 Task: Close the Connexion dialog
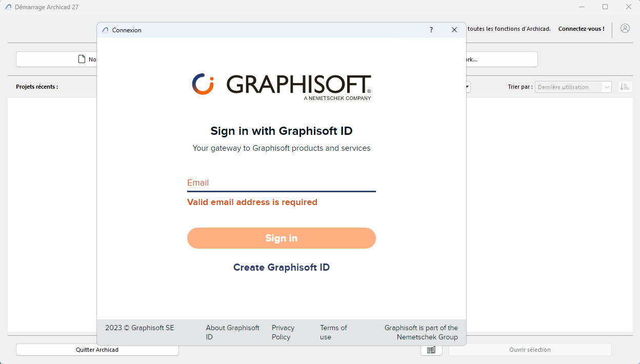click(x=454, y=30)
